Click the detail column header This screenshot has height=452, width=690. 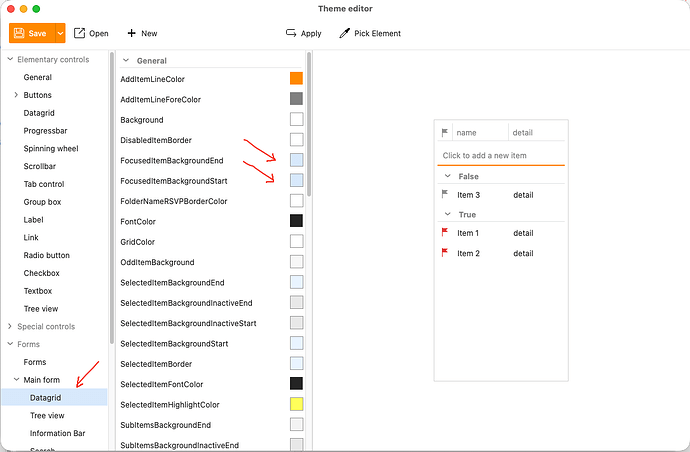(537, 132)
